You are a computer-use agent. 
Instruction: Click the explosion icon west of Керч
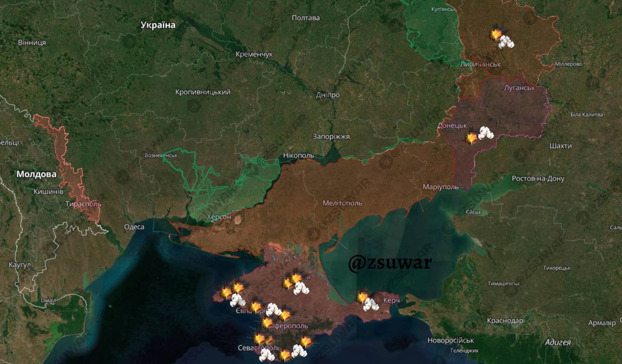tap(362, 297)
